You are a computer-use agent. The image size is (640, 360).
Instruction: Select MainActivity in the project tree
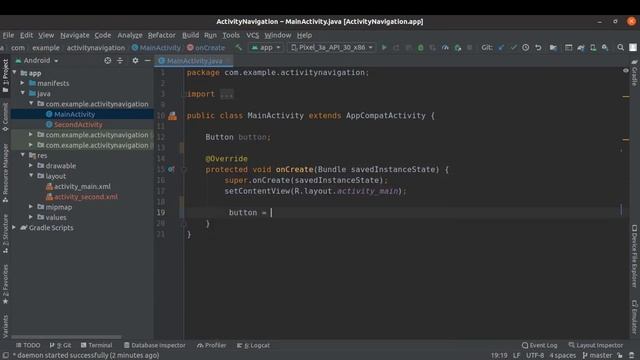pos(74,114)
